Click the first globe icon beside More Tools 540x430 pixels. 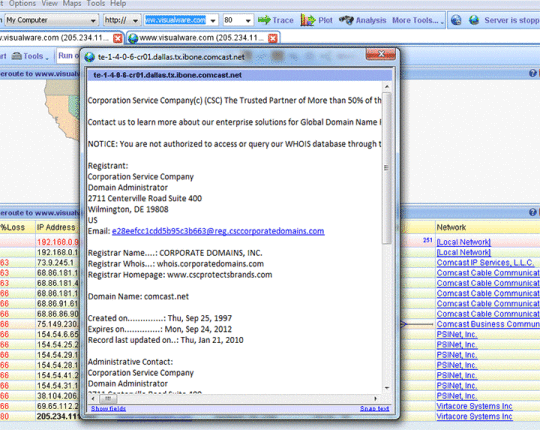[x=456, y=20]
